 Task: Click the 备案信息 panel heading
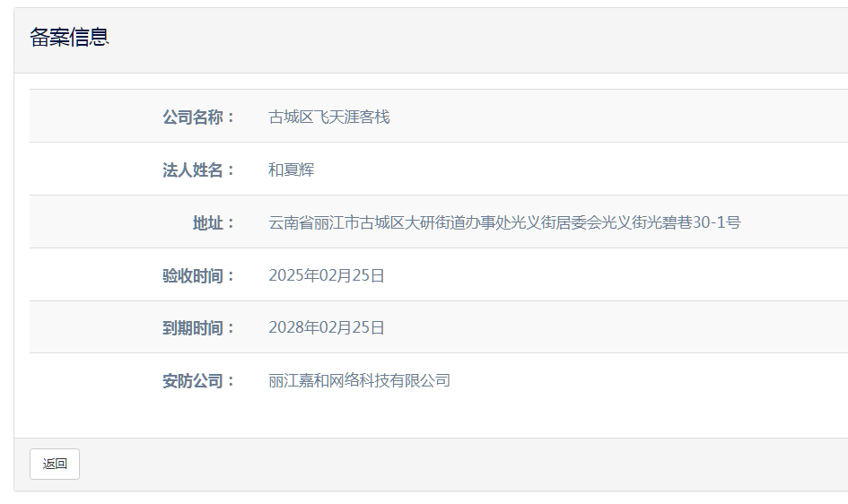click(69, 38)
